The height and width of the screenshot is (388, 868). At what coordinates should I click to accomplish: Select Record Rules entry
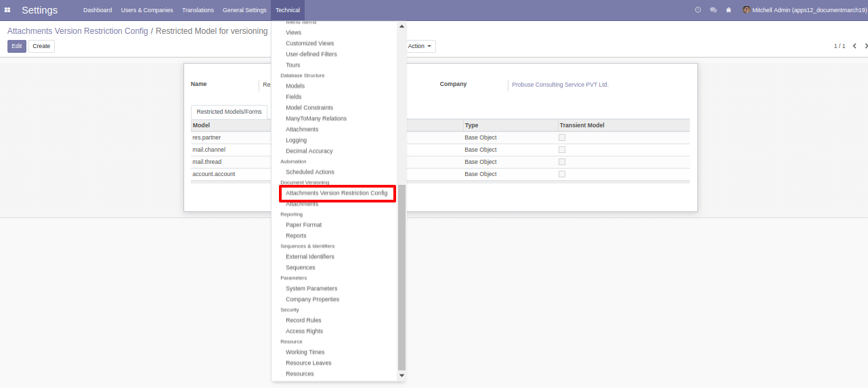303,320
